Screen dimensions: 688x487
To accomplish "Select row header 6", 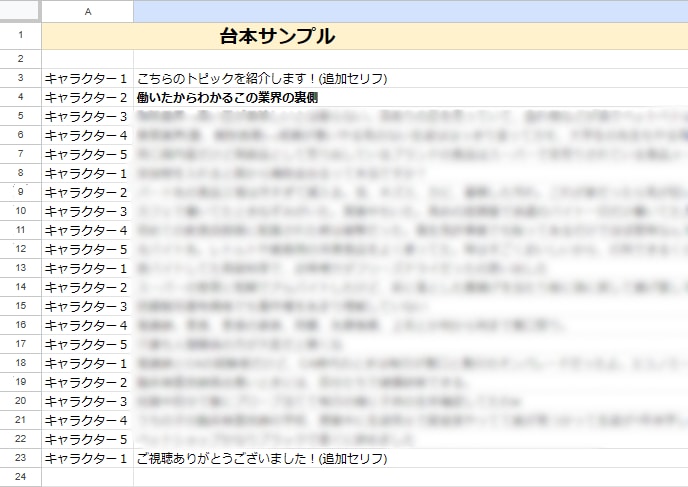I will pos(21,135).
